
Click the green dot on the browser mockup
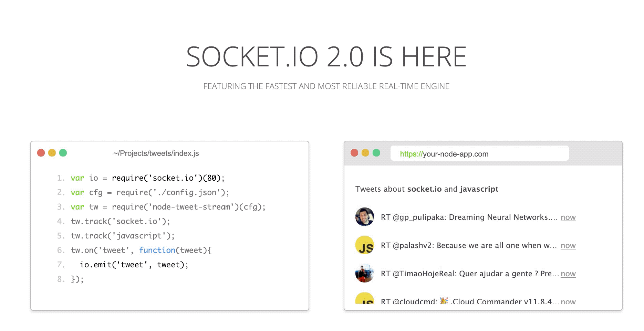377,153
